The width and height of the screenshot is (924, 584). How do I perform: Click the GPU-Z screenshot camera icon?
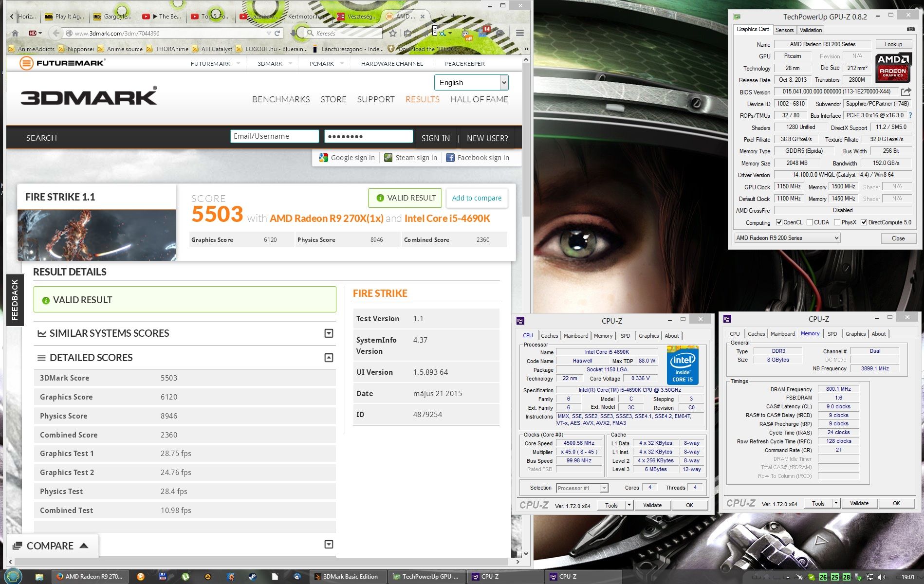tap(910, 29)
